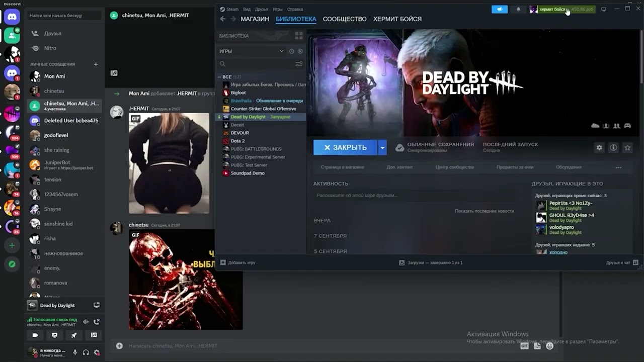Click the Закрыть button to stop game
Viewport: 644px width, 362px height.
click(345, 147)
